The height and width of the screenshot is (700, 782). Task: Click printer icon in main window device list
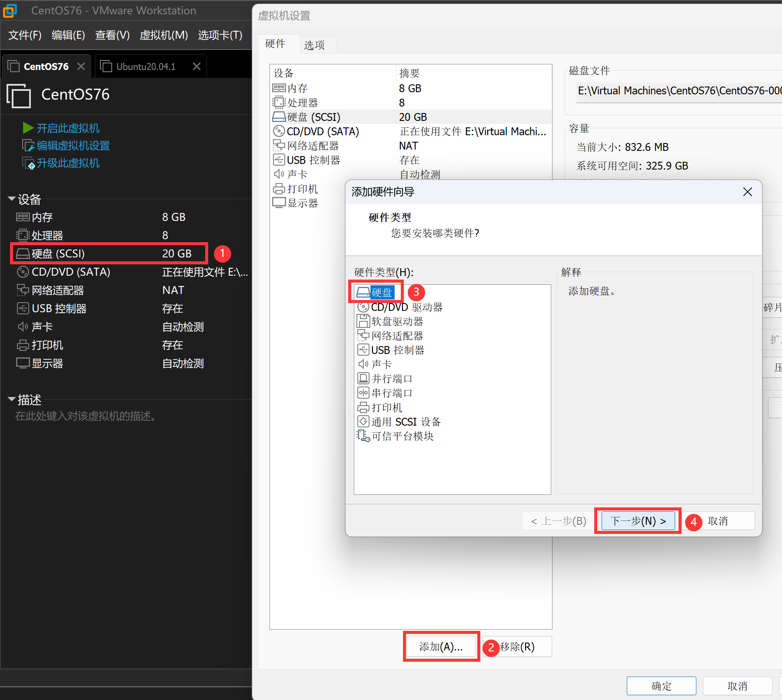[x=23, y=345]
